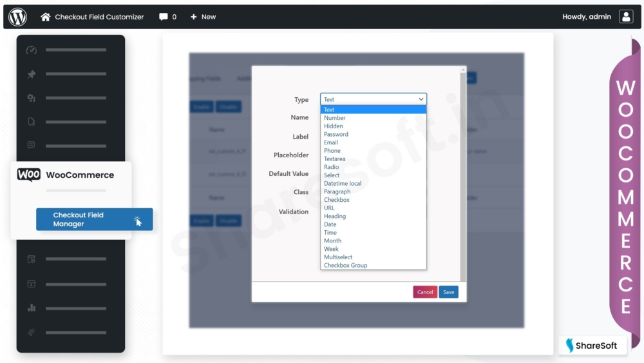
Task: Click the Cancel button
Action: click(x=424, y=292)
